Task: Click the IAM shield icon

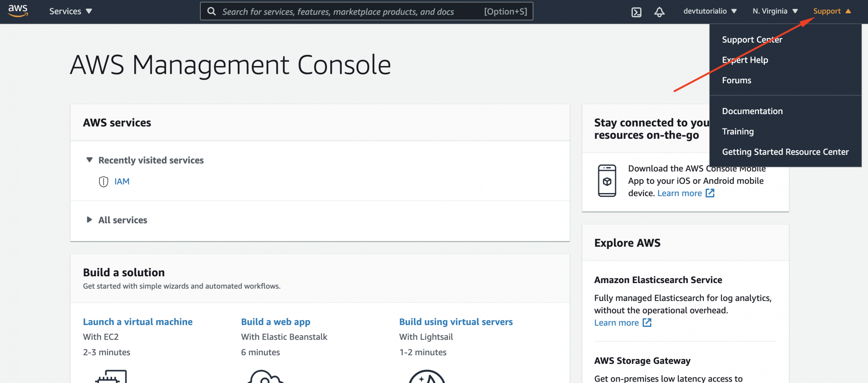Action: tap(103, 182)
